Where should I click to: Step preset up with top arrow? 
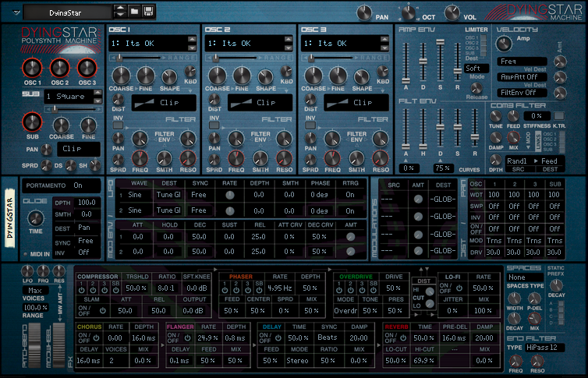(120, 8)
